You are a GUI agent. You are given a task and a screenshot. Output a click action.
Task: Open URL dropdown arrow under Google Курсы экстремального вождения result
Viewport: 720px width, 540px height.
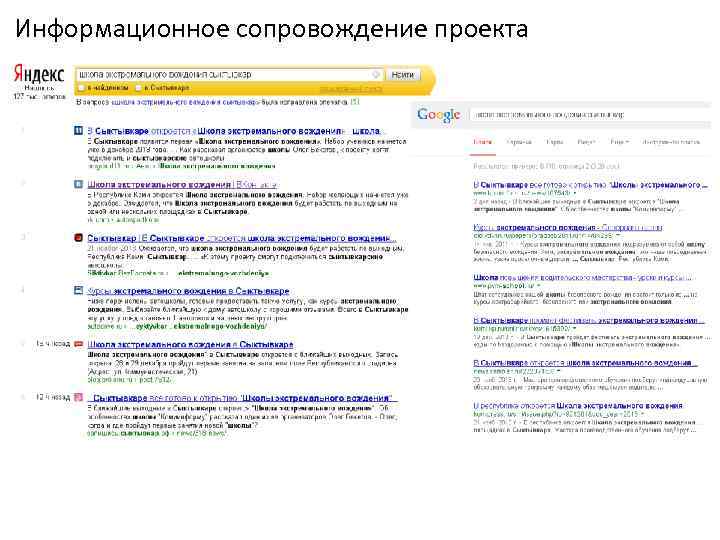click(618, 235)
